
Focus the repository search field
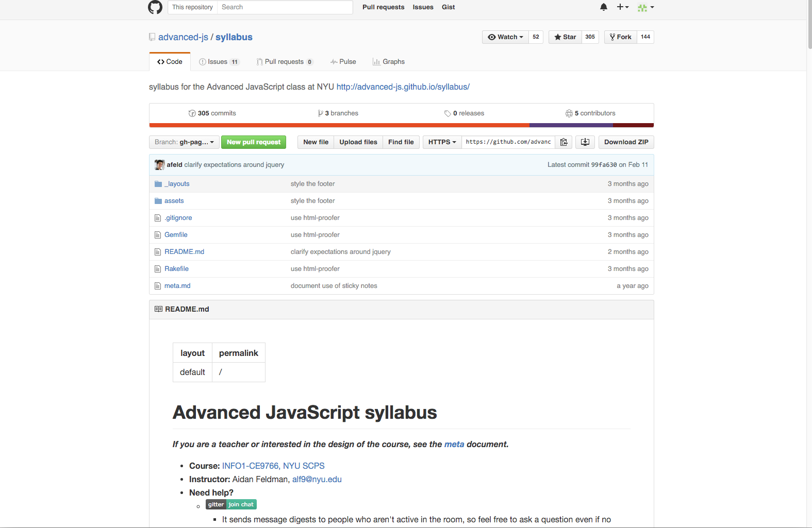tap(285, 7)
